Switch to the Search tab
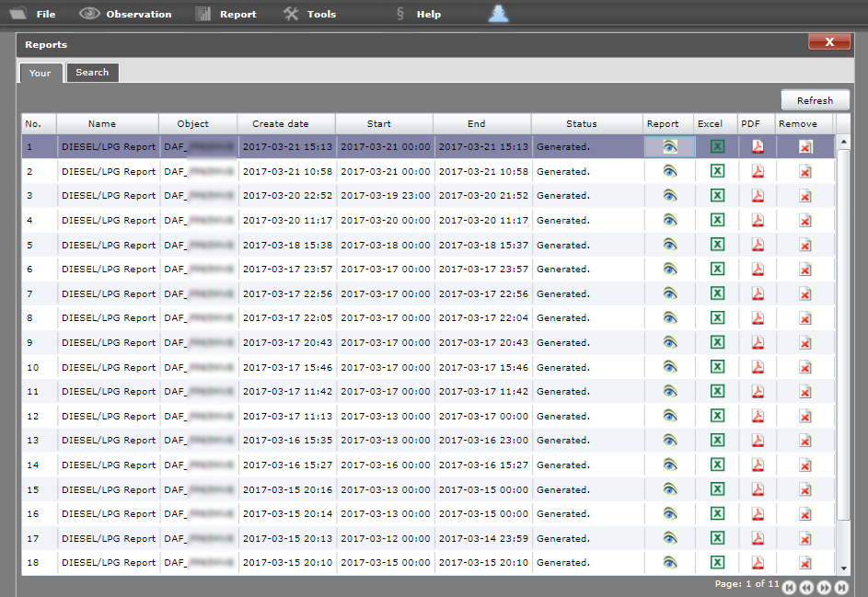 92,73
